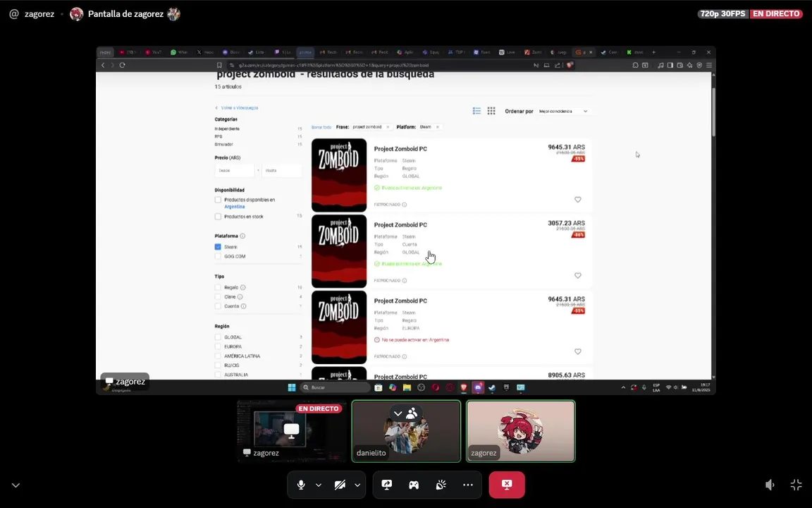812x508 pixels.
Task: Select RPG category
Action: click(219, 136)
